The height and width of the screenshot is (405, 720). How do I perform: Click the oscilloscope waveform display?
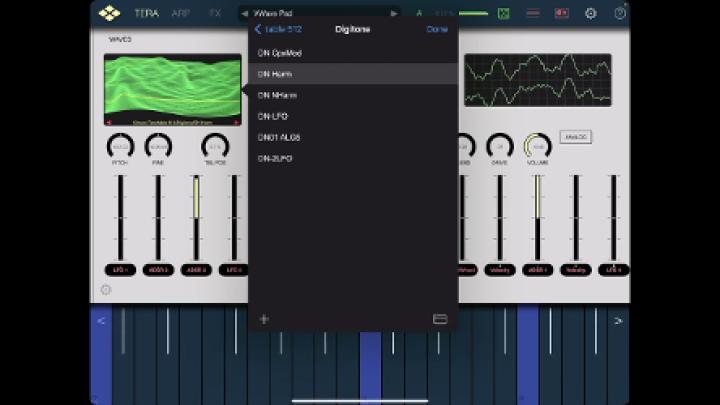coord(538,80)
